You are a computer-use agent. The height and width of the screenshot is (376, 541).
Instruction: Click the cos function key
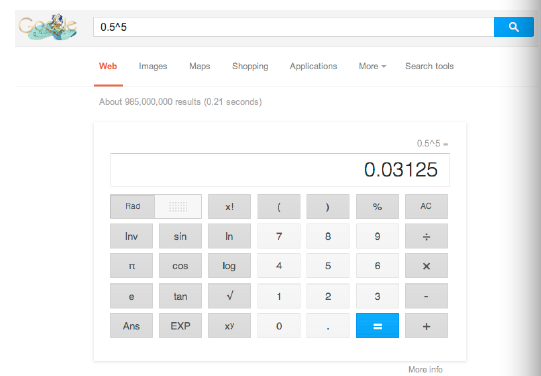click(180, 266)
